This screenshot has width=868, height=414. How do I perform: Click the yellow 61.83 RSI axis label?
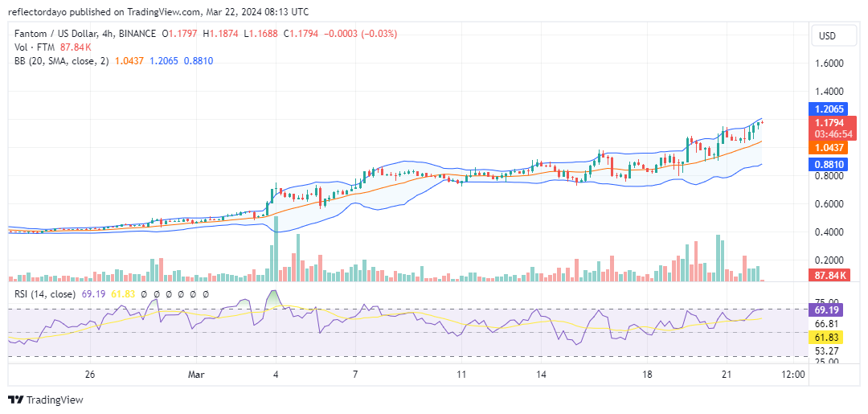825,337
